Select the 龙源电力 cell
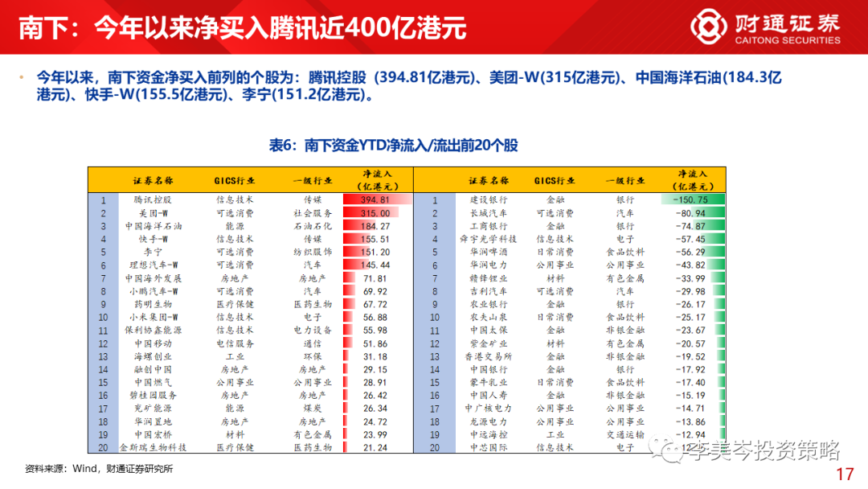 pyautogui.click(x=489, y=421)
